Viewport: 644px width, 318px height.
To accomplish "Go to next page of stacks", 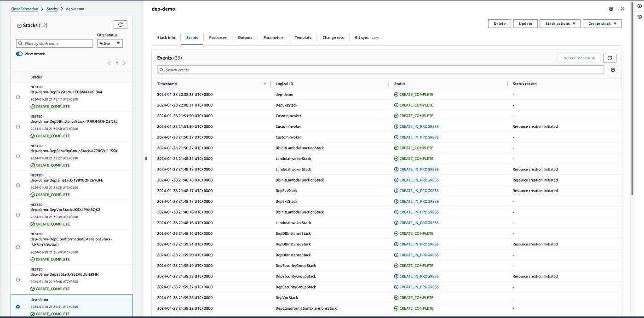I will tap(124, 63).
